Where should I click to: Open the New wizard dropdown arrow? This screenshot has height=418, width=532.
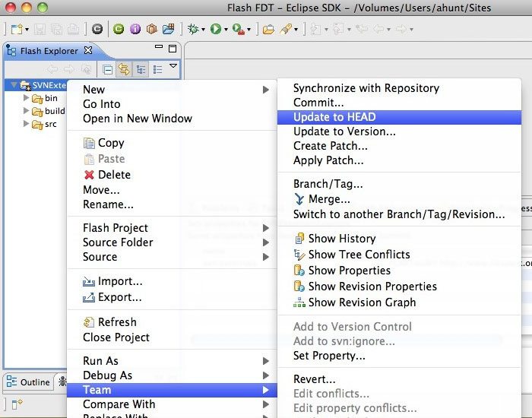(x=27, y=30)
